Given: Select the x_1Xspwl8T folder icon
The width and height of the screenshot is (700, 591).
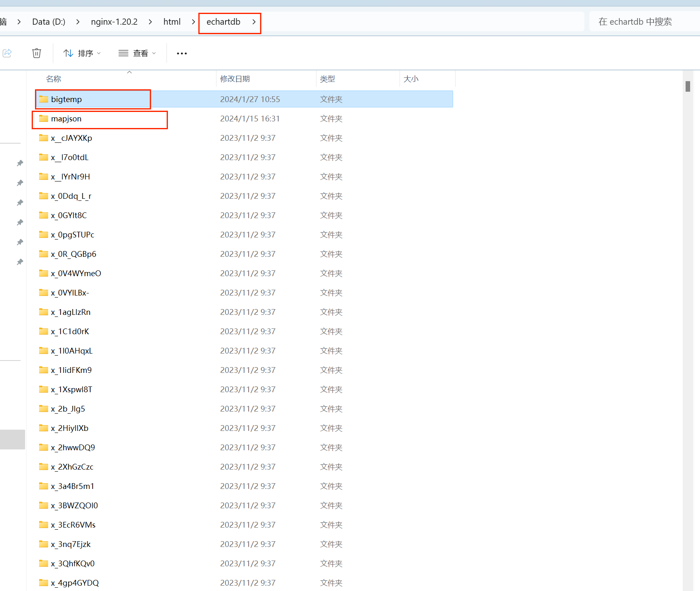Looking at the screenshot, I should coord(44,389).
